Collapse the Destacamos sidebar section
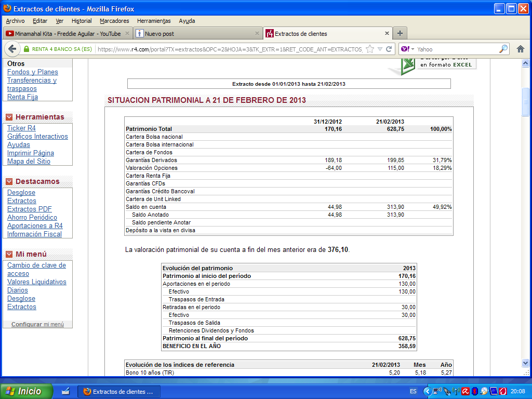 coord(9,181)
